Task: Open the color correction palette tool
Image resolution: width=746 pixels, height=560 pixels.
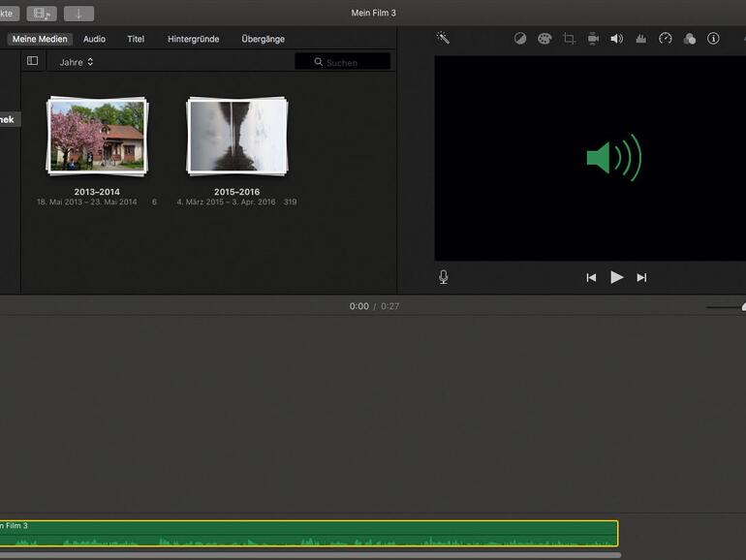Action: (544, 39)
